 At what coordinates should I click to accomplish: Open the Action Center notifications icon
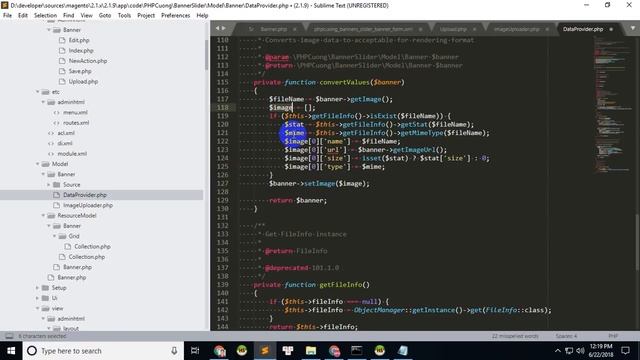(625, 351)
